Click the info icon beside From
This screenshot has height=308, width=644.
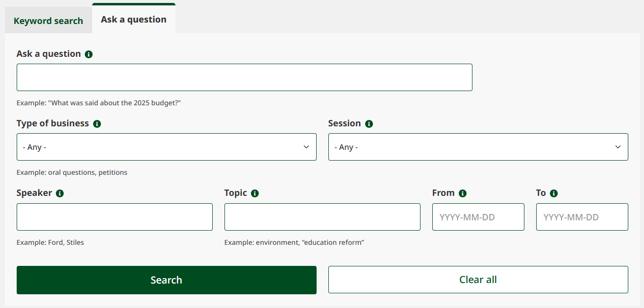[x=463, y=193]
